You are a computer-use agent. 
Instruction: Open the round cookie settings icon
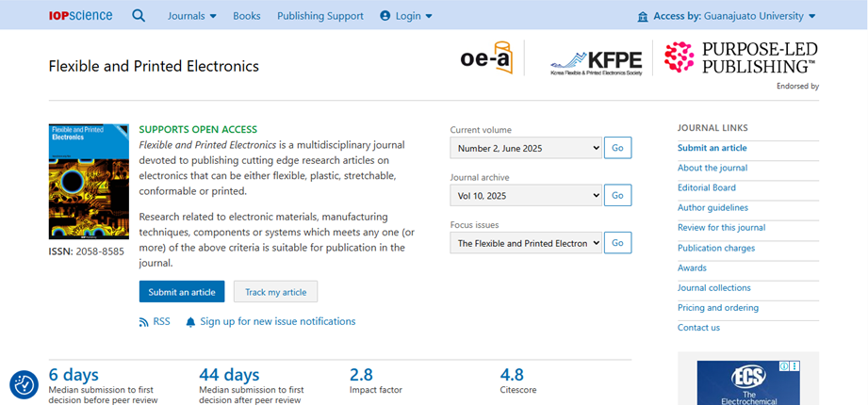[x=24, y=384]
